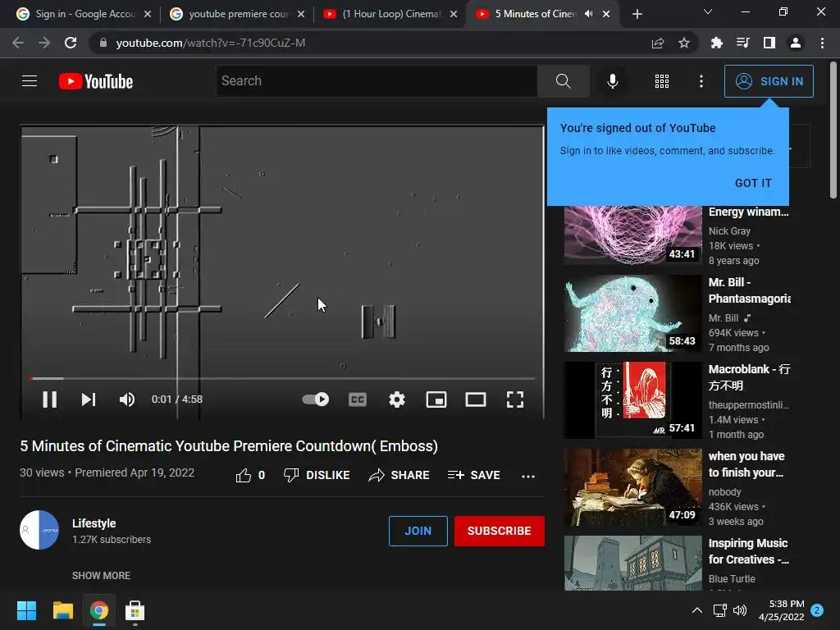The image size is (840, 630).
Task: Seek on the video progress bar
Action: 282,378
